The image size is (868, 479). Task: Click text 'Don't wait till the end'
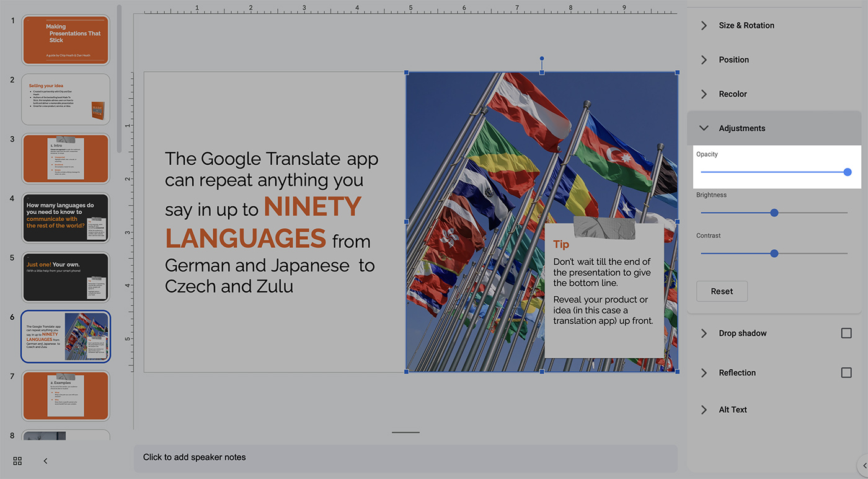pos(602,261)
